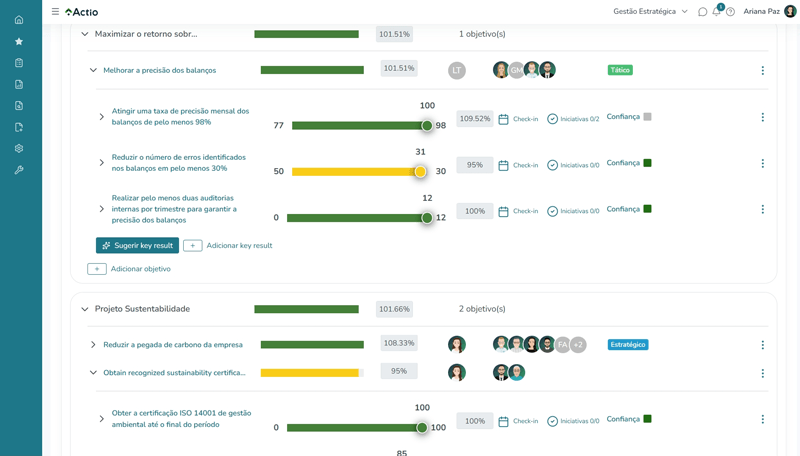Screen dimensions: 800x456
Task: Open Iniciativas 0/0 for ISO 14001 key result
Action: click(x=573, y=421)
